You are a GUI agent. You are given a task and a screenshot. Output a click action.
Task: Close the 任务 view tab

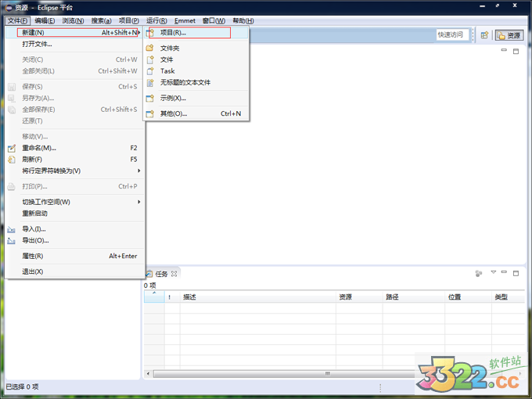tap(174, 274)
